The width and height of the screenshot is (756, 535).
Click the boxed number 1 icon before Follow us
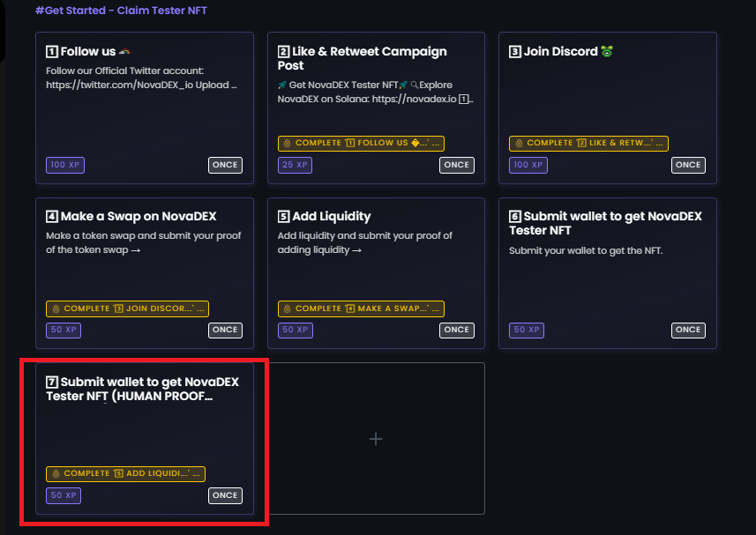pos(51,51)
